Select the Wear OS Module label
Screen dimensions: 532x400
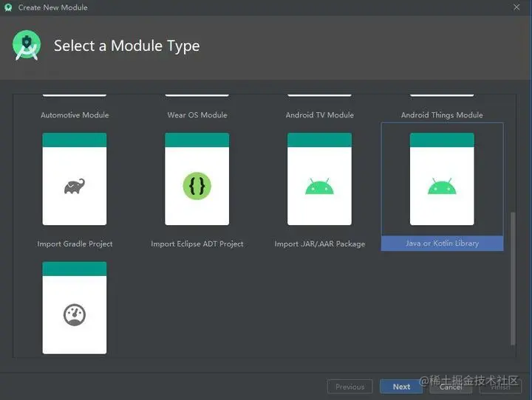point(197,115)
